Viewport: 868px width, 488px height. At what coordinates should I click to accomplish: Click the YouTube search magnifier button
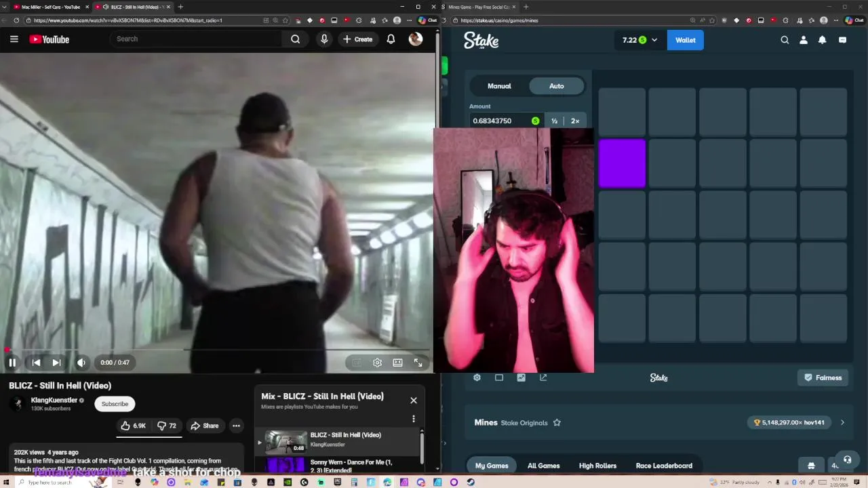(296, 39)
